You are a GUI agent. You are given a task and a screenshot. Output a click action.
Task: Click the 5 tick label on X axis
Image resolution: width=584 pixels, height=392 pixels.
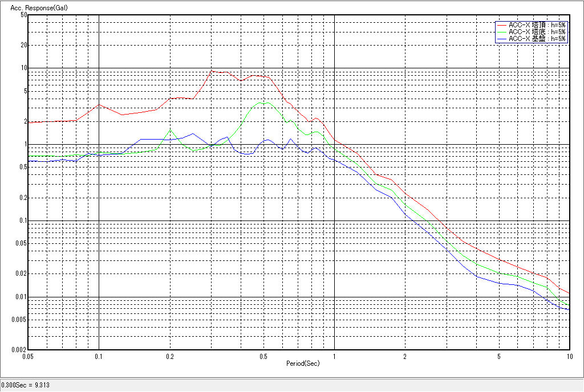point(499,356)
